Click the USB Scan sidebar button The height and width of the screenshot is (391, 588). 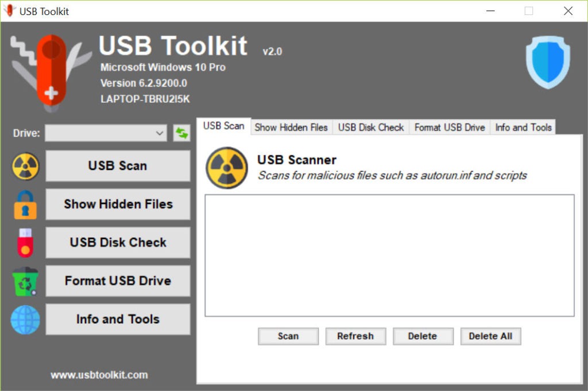pos(118,166)
